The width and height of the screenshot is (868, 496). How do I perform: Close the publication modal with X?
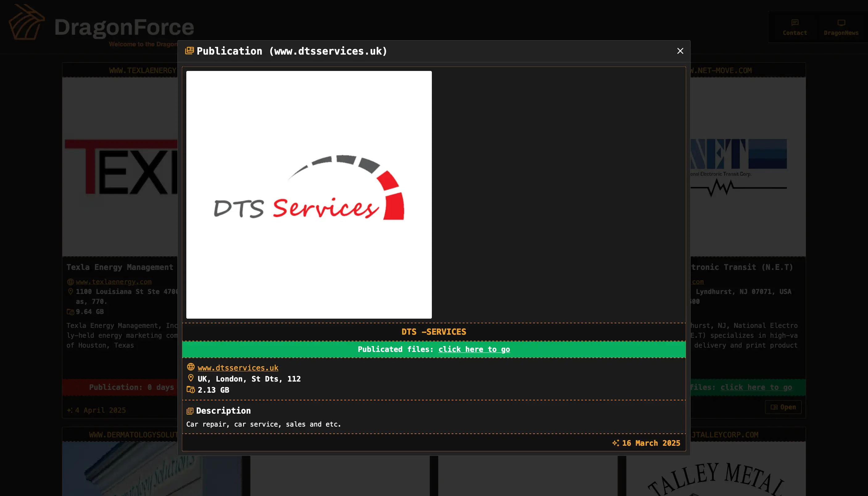pyautogui.click(x=680, y=51)
